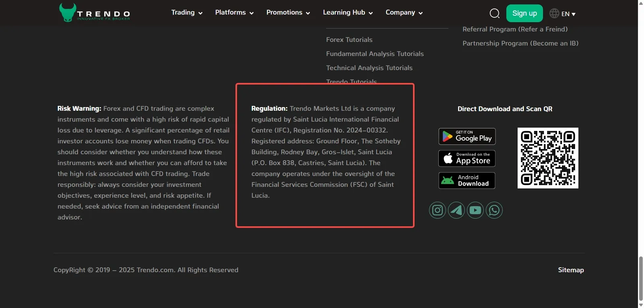Screen dimensions: 644x308
Task: Click the Android Download badge
Action: tap(467, 180)
